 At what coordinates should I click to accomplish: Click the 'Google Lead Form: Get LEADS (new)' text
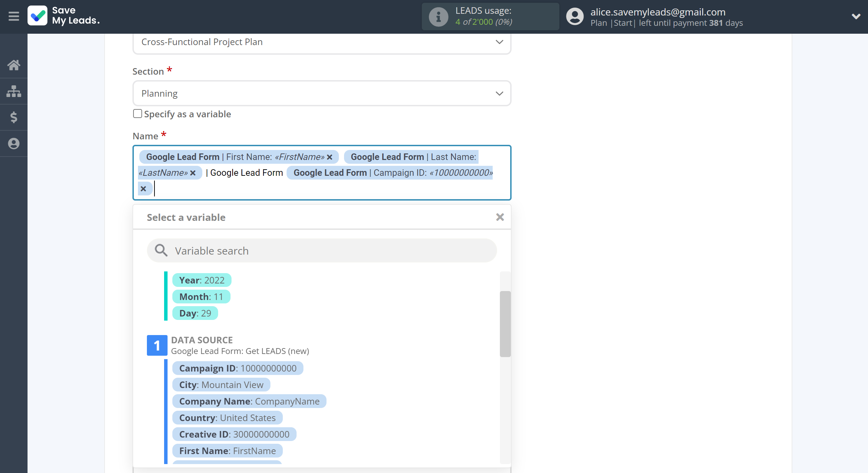click(x=240, y=351)
